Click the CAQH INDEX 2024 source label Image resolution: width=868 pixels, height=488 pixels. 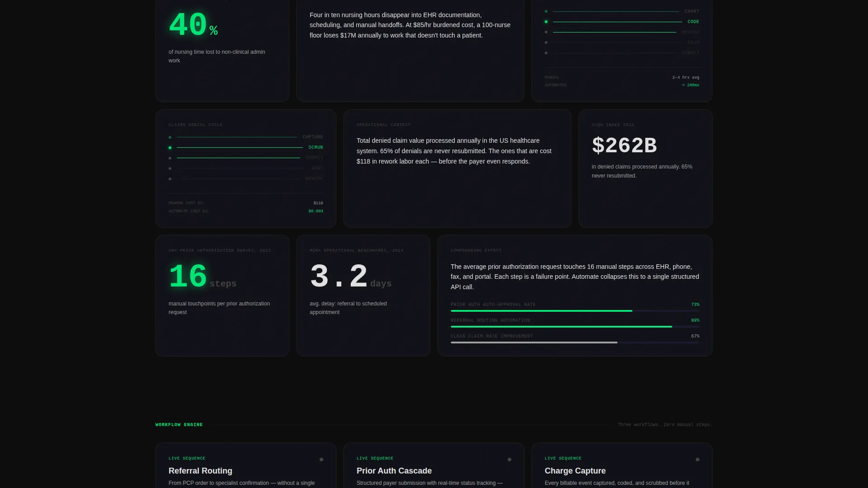tap(613, 125)
